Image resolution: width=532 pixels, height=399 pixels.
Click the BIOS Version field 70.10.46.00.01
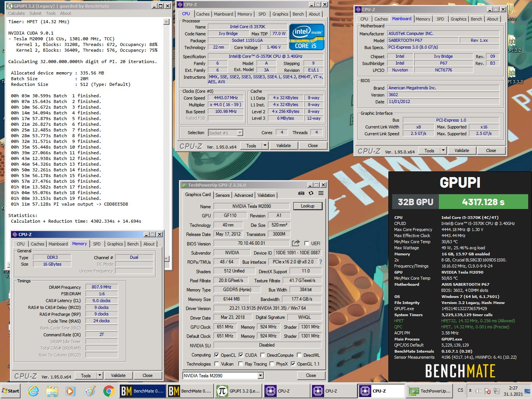pos(252,243)
